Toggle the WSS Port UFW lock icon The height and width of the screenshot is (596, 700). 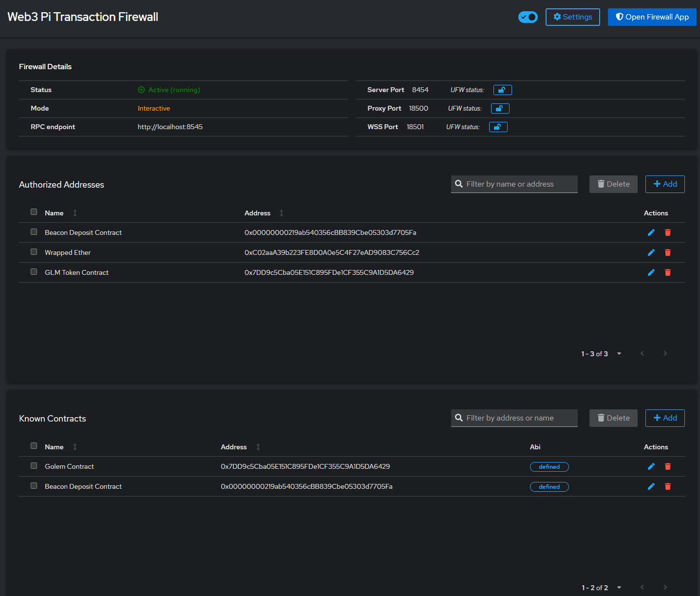[x=498, y=127]
